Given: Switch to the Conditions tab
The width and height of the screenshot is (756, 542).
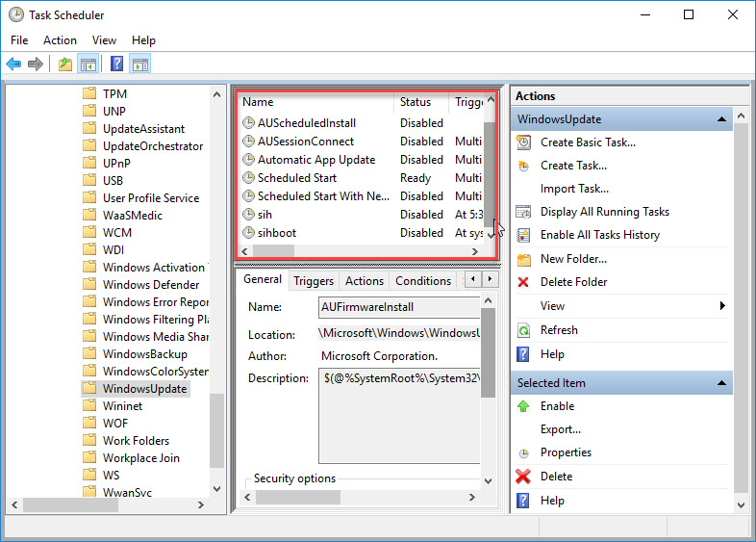Looking at the screenshot, I should pyautogui.click(x=423, y=281).
